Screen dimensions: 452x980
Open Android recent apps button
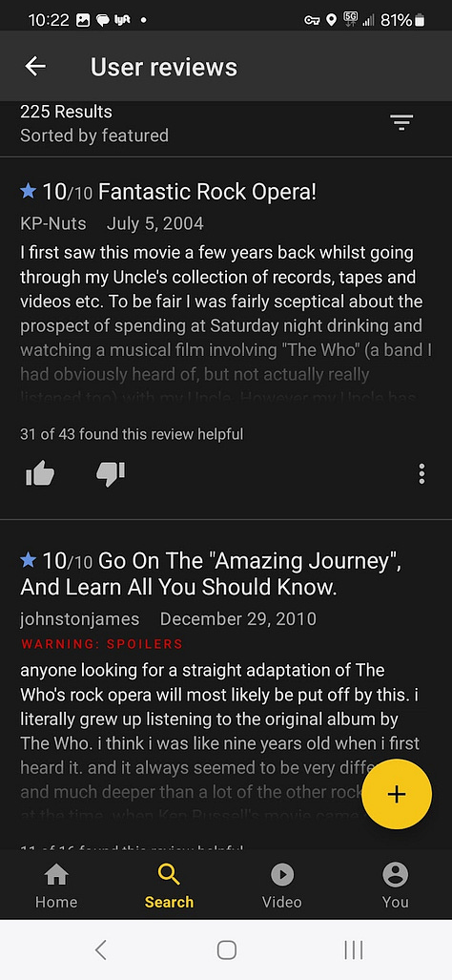tap(354, 950)
